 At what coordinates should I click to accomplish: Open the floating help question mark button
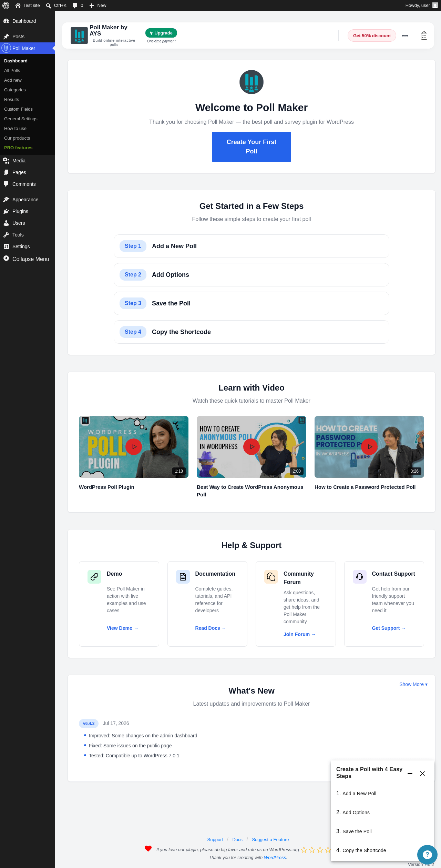click(427, 855)
